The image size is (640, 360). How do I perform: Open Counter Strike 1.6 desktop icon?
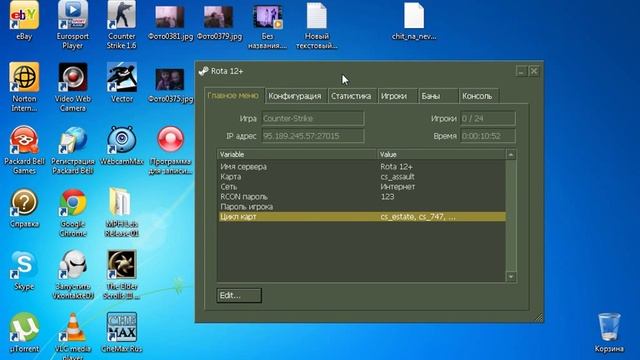click(x=121, y=24)
